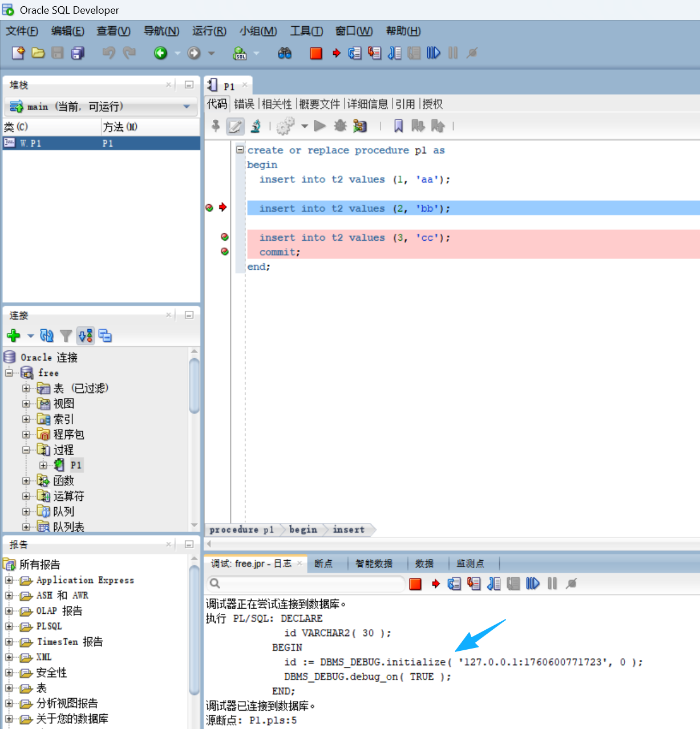Switch to the 断点 tab in debug panel
This screenshot has width=700, height=729.
(323, 564)
